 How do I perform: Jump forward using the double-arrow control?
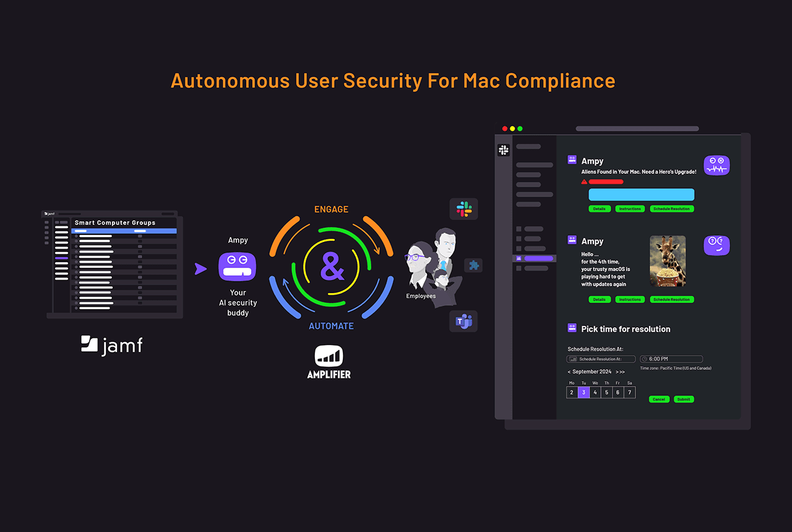point(622,372)
